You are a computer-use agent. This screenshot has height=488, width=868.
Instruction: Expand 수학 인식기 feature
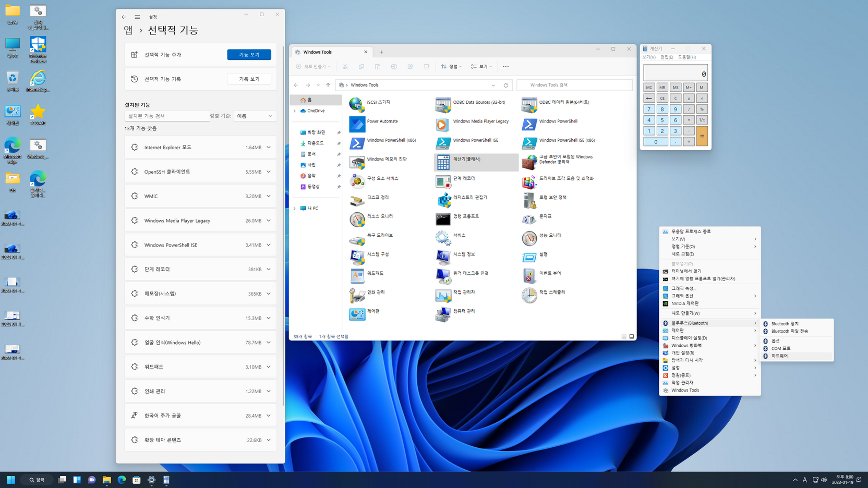(x=269, y=318)
